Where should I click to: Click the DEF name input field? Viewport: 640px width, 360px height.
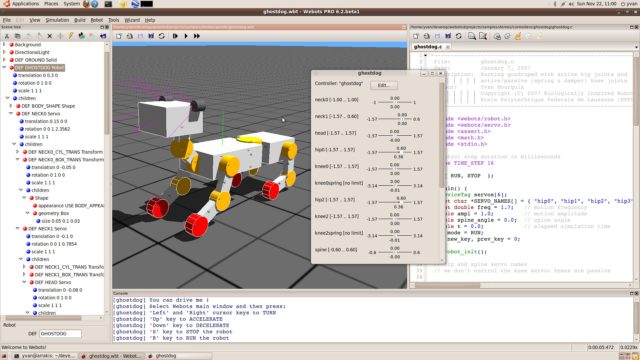pos(60,333)
